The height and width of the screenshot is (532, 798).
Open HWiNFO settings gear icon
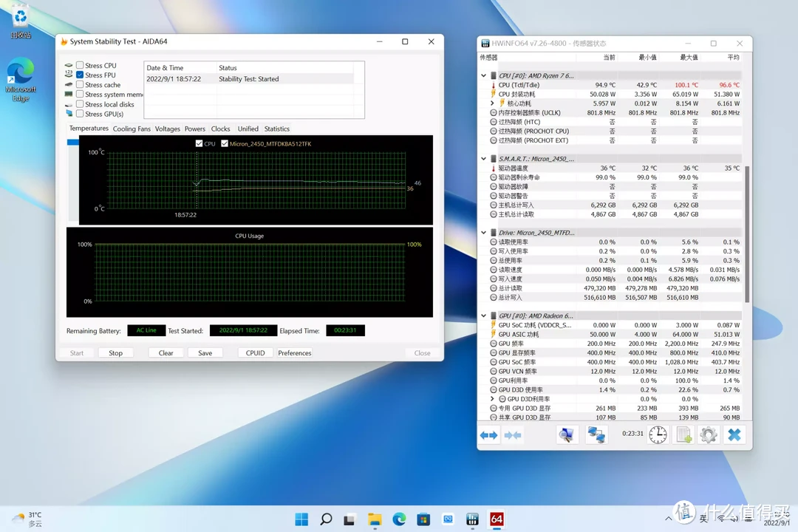709,434
